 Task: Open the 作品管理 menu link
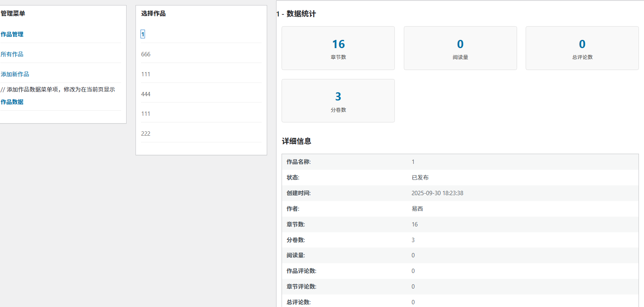point(12,34)
